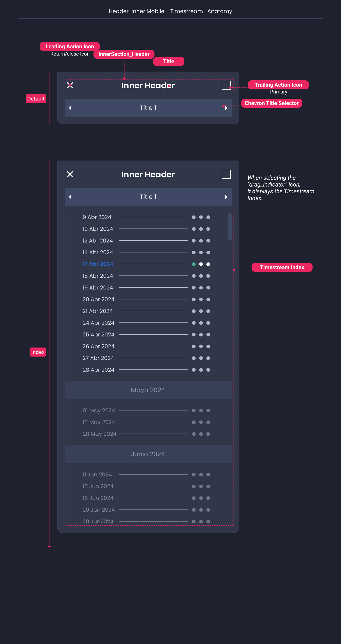Click the 26 Abr 2024 timeline line
This screenshot has height=644, width=341.
click(x=154, y=346)
